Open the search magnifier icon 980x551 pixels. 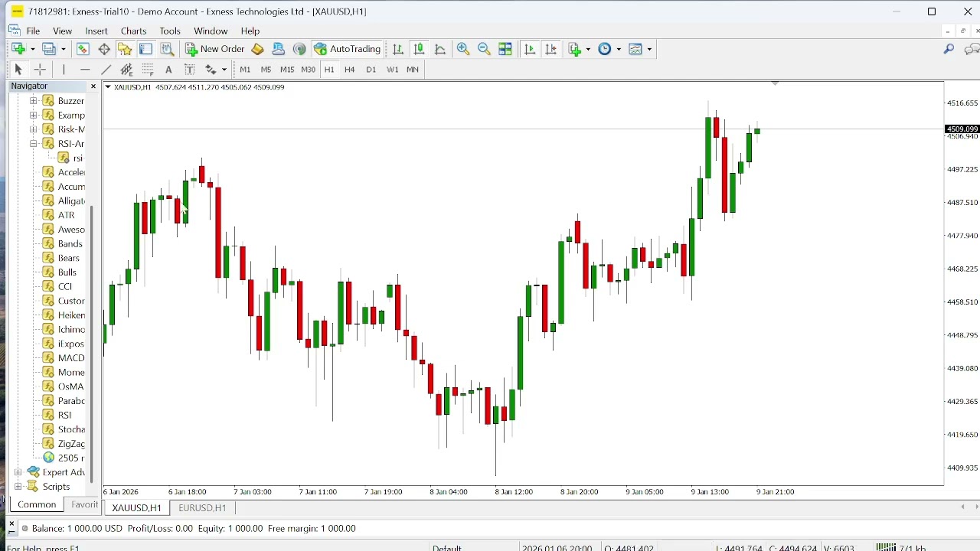point(949,49)
